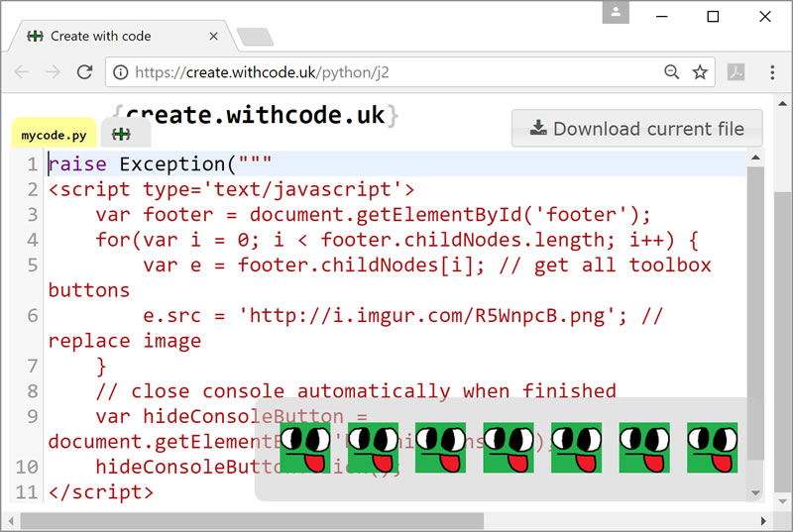The image size is (793, 532).
Task: Reload the page with the refresh icon
Action: (x=84, y=72)
